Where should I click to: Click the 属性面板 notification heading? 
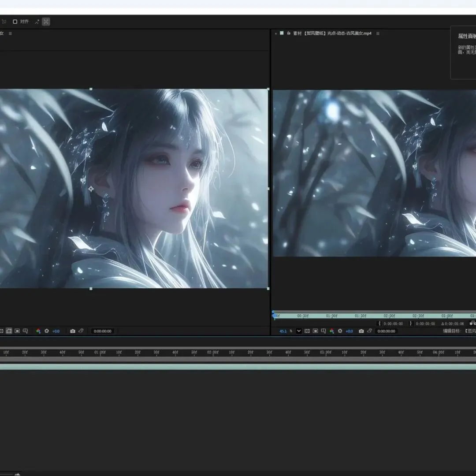(x=467, y=36)
